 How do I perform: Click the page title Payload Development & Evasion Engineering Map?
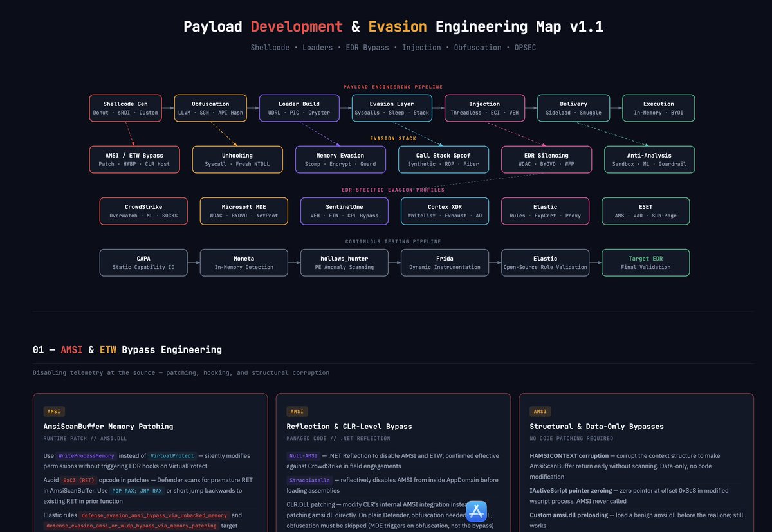click(394, 26)
